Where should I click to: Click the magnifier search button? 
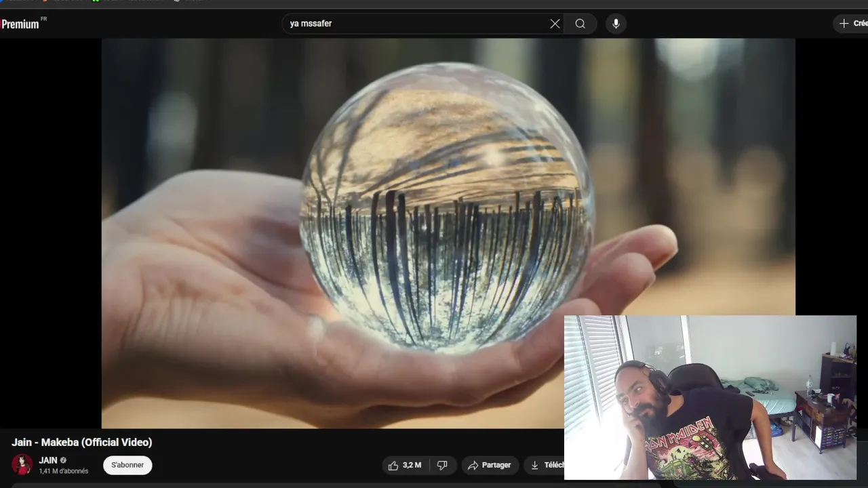pos(580,24)
